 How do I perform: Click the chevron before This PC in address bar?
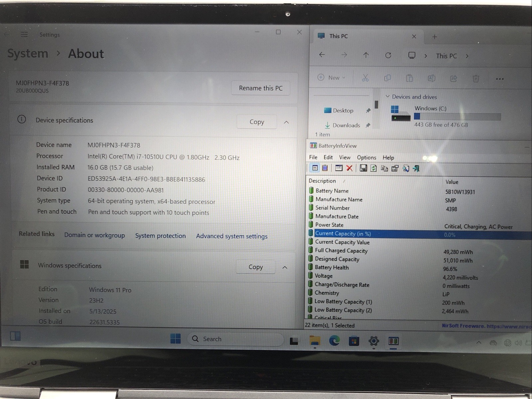click(x=426, y=56)
